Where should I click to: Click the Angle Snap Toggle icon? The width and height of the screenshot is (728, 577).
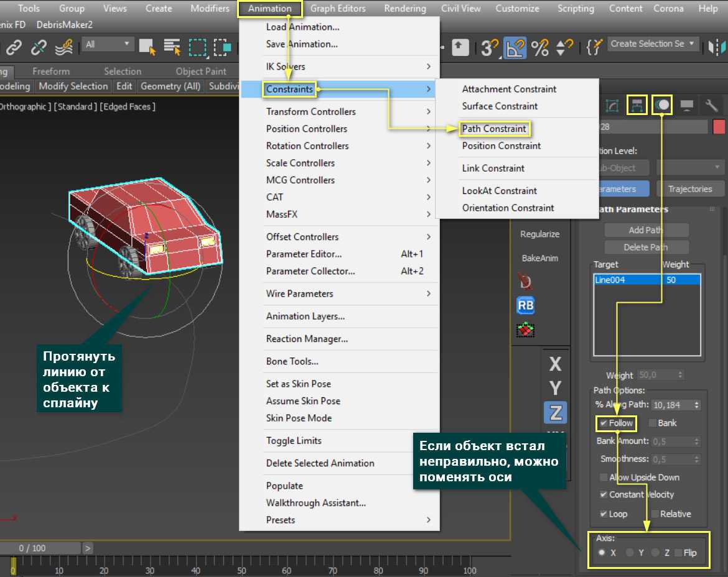[x=515, y=47]
